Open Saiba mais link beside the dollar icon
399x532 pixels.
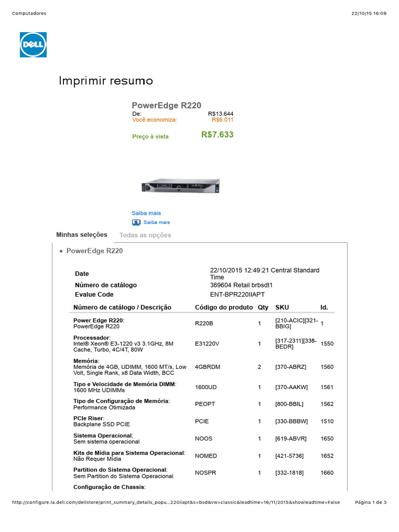tap(156, 222)
